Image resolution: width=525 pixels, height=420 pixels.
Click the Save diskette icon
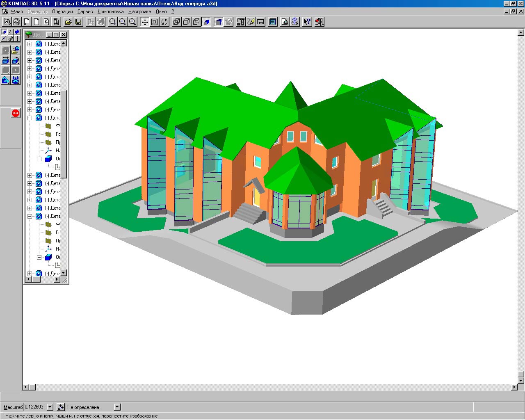[x=78, y=22]
